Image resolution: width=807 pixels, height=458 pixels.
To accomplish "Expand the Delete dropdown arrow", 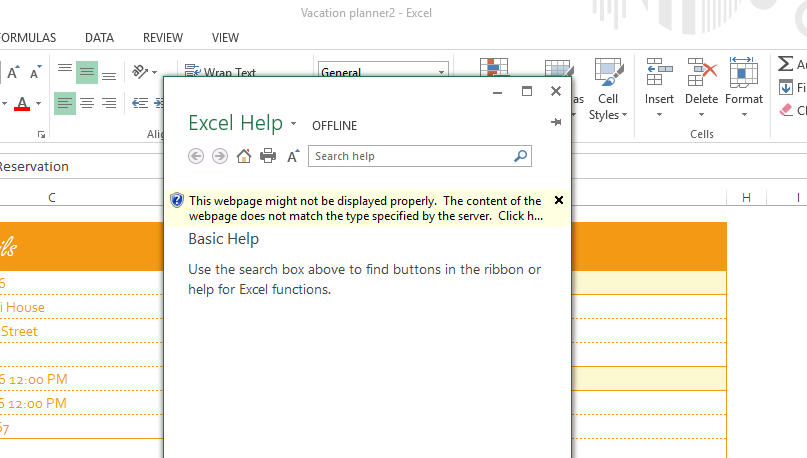I will point(701,114).
